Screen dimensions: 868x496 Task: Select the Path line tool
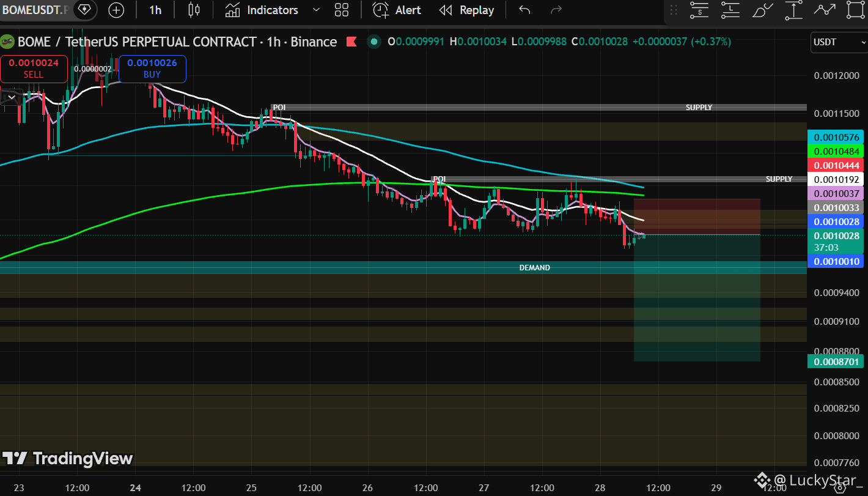tap(825, 10)
